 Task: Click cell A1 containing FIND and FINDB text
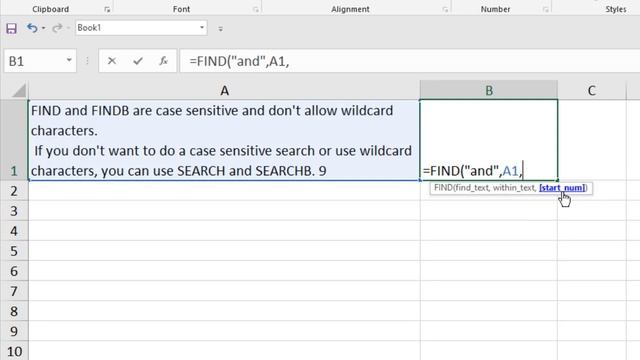[x=224, y=140]
